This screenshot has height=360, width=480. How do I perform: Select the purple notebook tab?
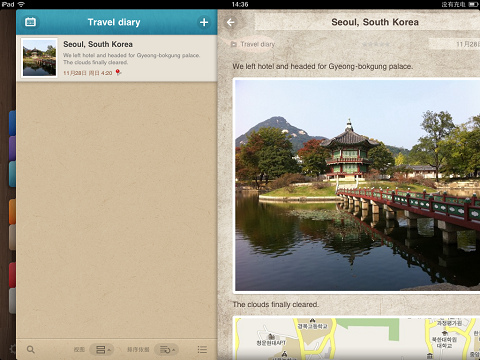point(12,148)
